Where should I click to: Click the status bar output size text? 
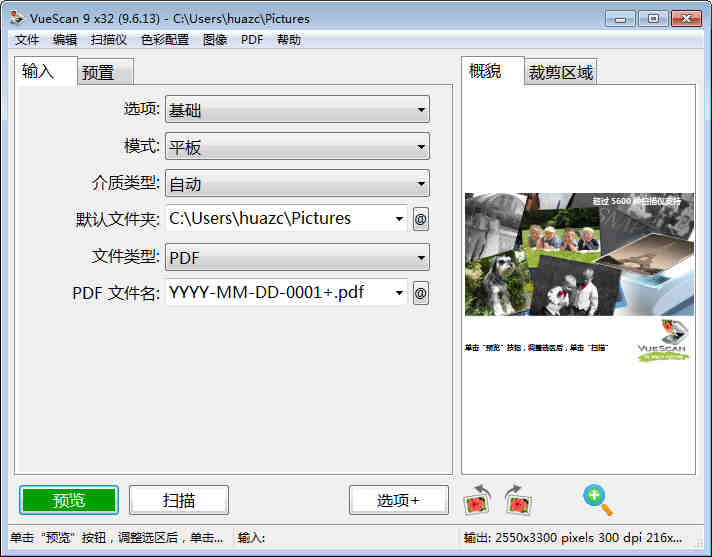[x=573, y=537]
